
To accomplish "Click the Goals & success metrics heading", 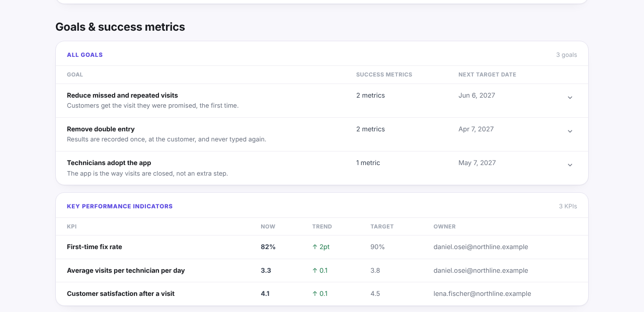I will [x=120, y=27].
